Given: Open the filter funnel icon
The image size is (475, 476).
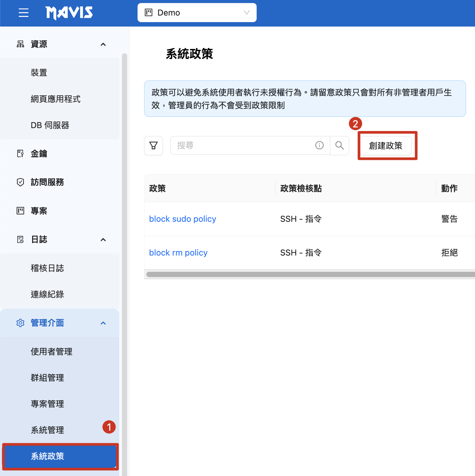Looking at the screenshot, I should [153, 145].
